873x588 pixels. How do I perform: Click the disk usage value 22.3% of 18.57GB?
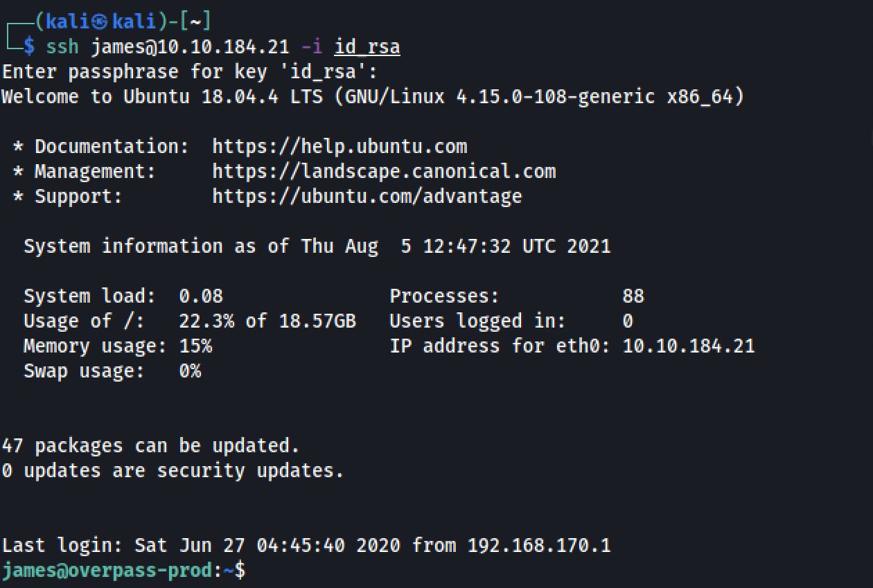(x=267, y=321)
